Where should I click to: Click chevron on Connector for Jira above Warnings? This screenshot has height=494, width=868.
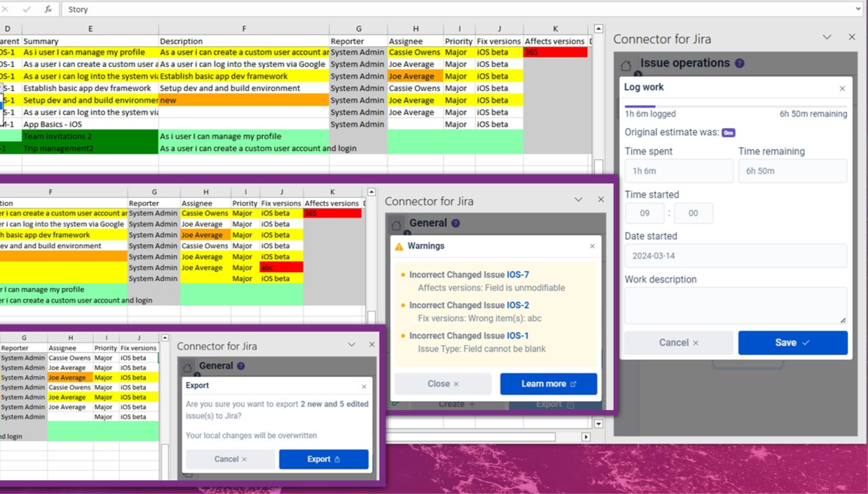tap(578, 200)
